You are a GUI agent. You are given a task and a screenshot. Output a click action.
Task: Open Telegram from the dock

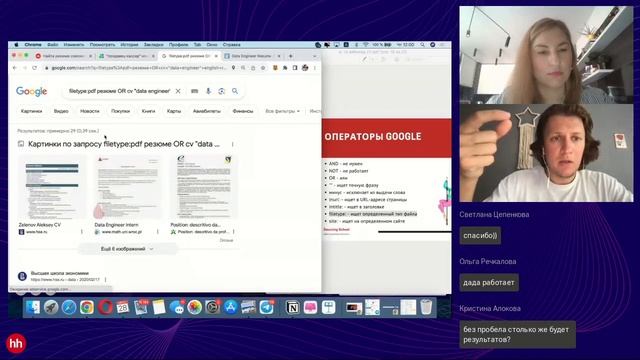266,307
